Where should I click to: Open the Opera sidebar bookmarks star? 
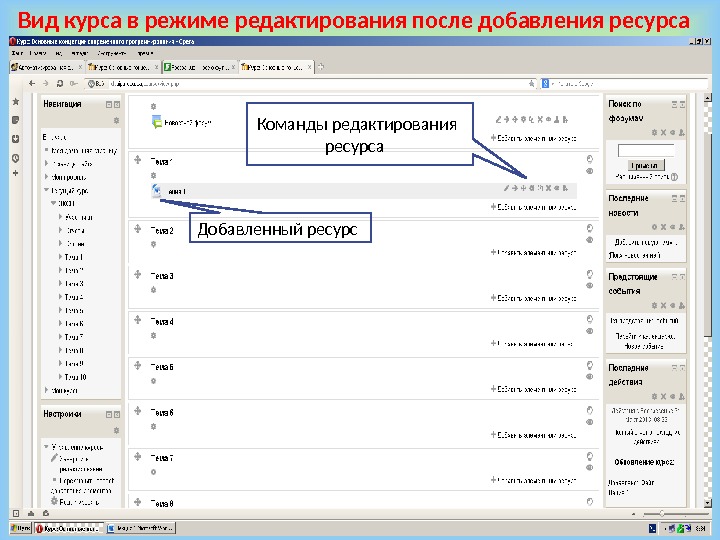(x=16, y=101)
